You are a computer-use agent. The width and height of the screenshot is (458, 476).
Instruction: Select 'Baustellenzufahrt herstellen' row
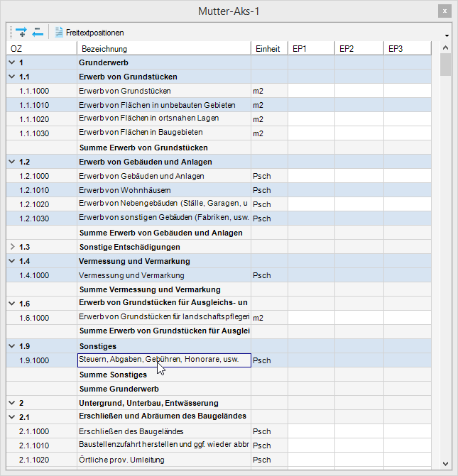pyautogui.click(x=219, y=445)
